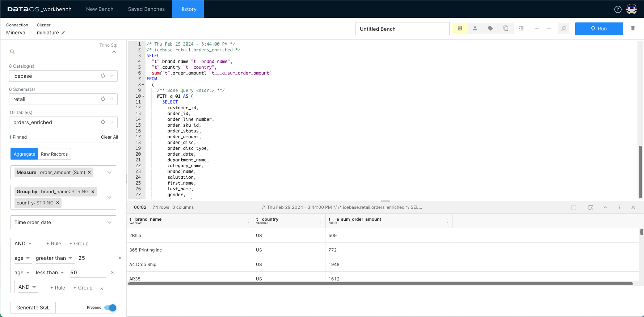Increase editor font size with plus icon

tap(549, 29)
